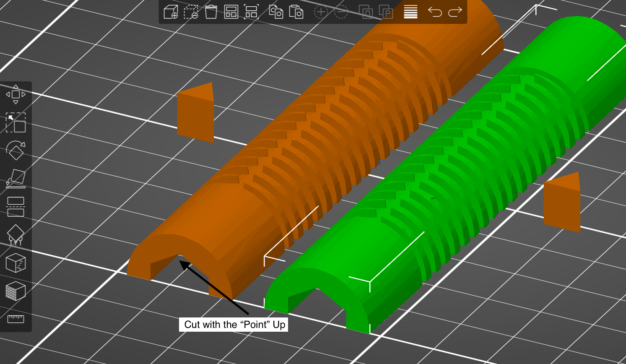Click the Split to objects icon
Screen dimensions: 626x364
[x=366, y=12]
